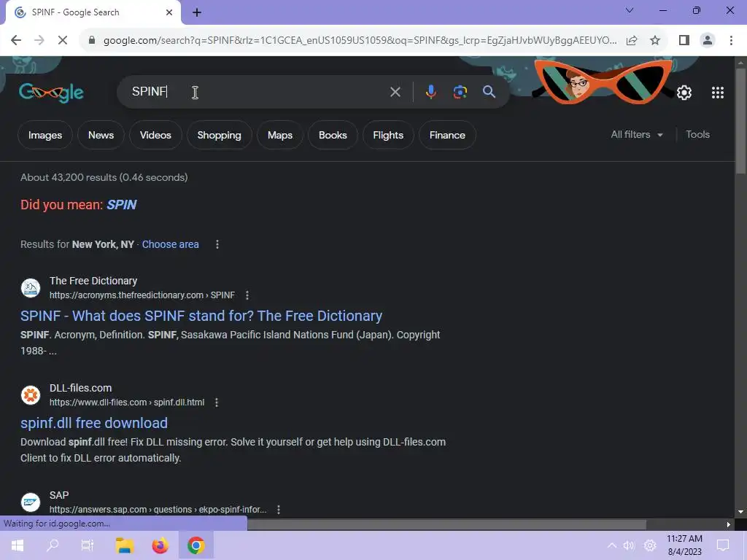The height and width of the screenshot is (560, 747).
Task: Switch to Images results
Action: [45, 135]
